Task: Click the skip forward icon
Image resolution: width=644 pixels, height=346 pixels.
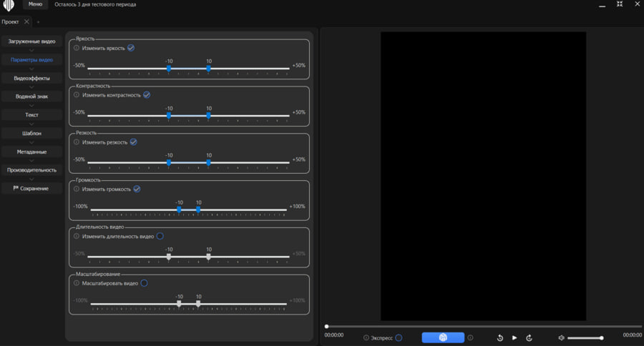Action: click(529, 337)
